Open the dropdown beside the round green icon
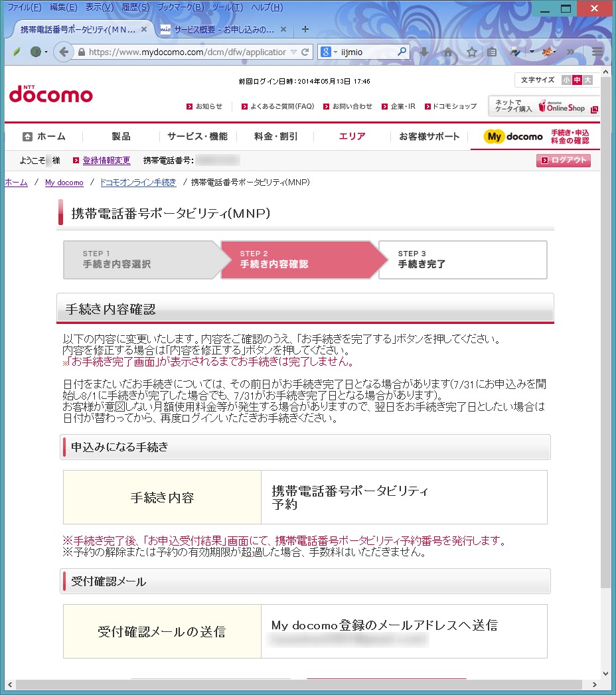The height and width of the screenshot is (695, 616). pyautogui.click(x=46, y=52)
